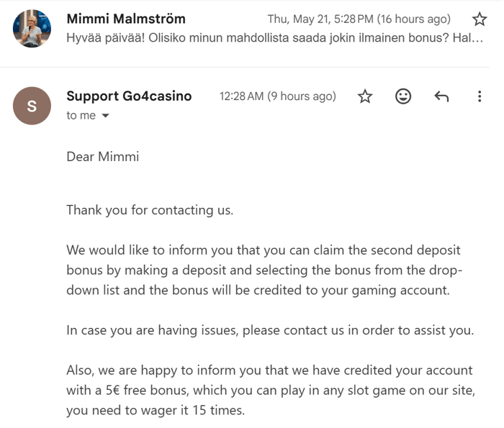Image resolution: width=504 pixels, height=428 pixels.
Task: Add an emoji reaction to the email
Action: [403, 96]
